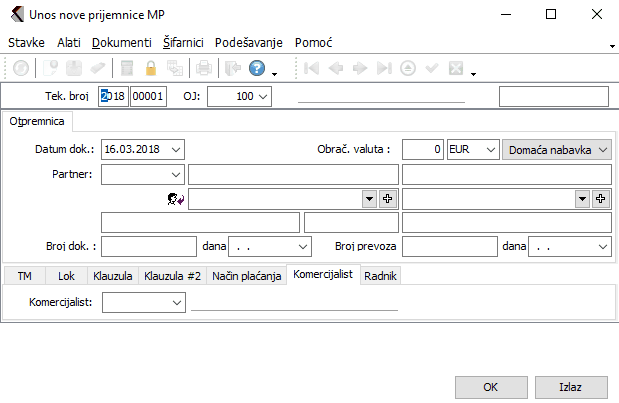The height and width of the screenshot is (403, 619).
Task: Click the Izlaz button
Action: [571, 386]
